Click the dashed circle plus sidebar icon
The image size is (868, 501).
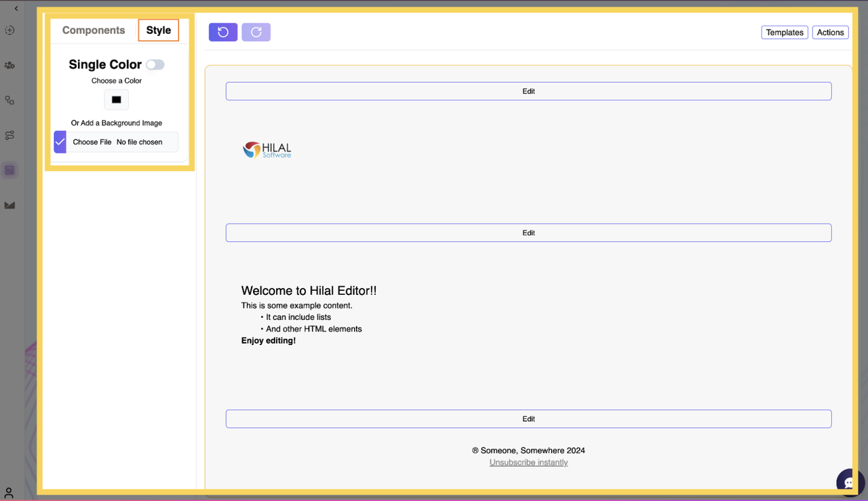coord(9,31)
